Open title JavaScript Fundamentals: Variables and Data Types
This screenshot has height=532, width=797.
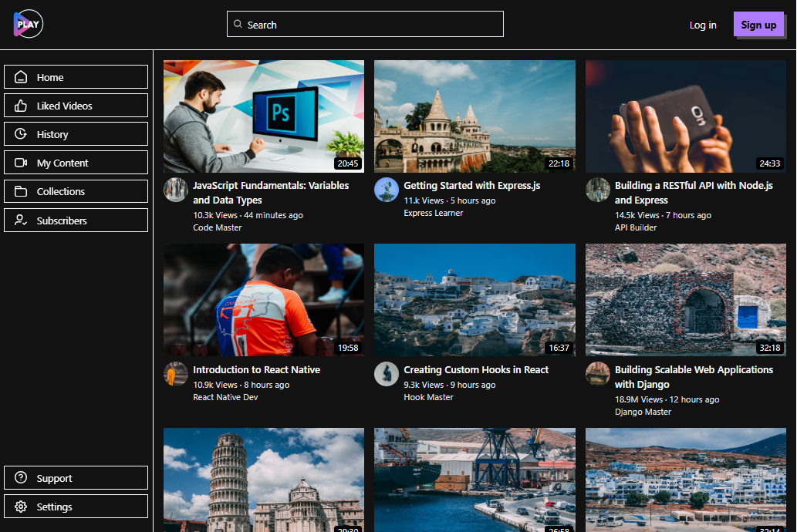pyautogui.click(x=271, y=193)
